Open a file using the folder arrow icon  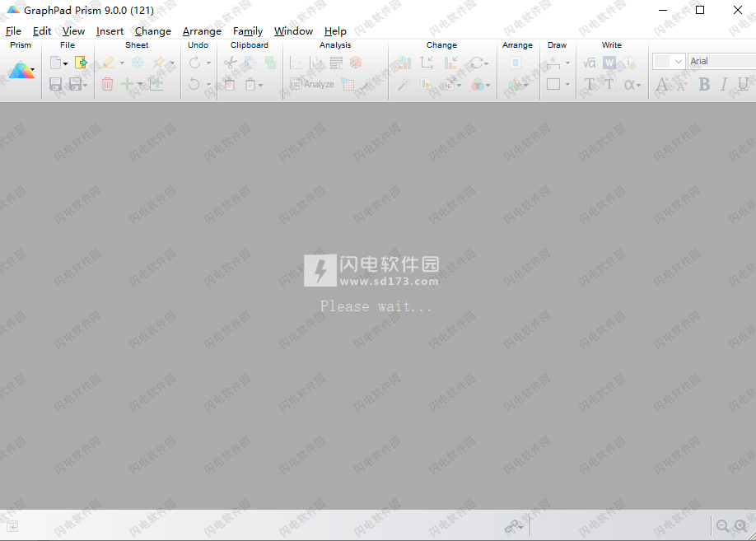click(x=81, y=63)
